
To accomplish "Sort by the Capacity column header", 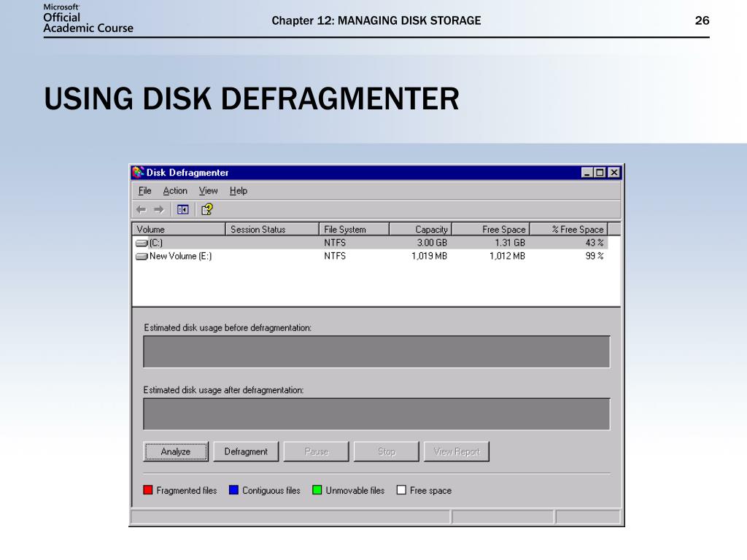I will pyautogui.click(x=421, y=229).
